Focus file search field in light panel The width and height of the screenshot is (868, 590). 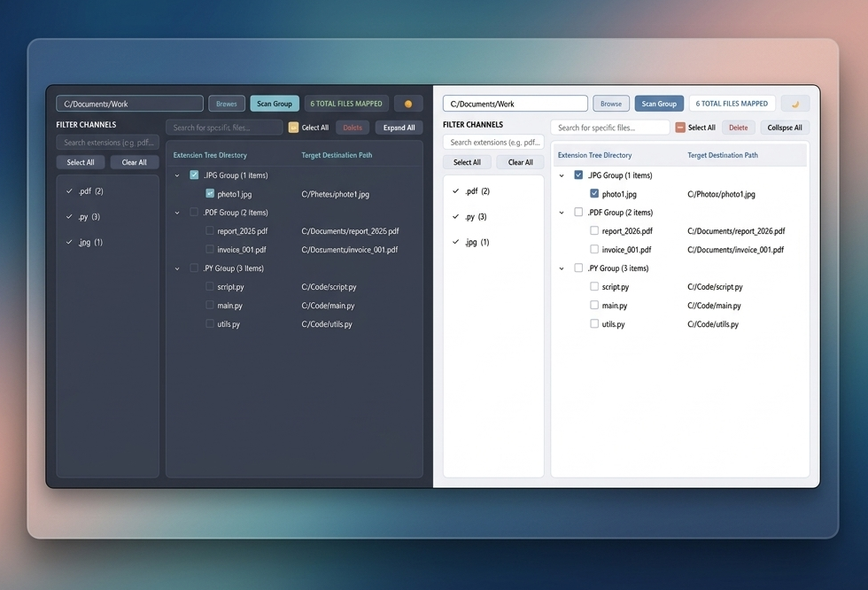click(x=610, y=128)
